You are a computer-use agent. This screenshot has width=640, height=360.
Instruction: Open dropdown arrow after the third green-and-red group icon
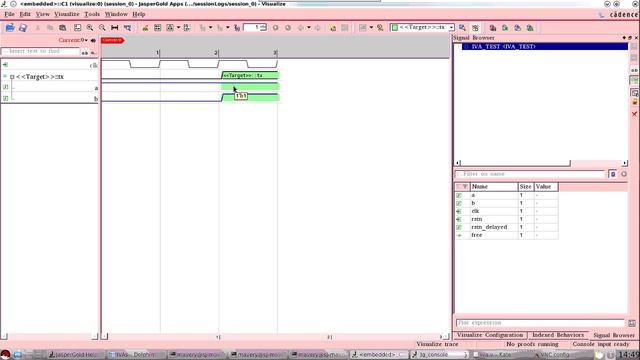pyautogui.click(x=178, y=28)
